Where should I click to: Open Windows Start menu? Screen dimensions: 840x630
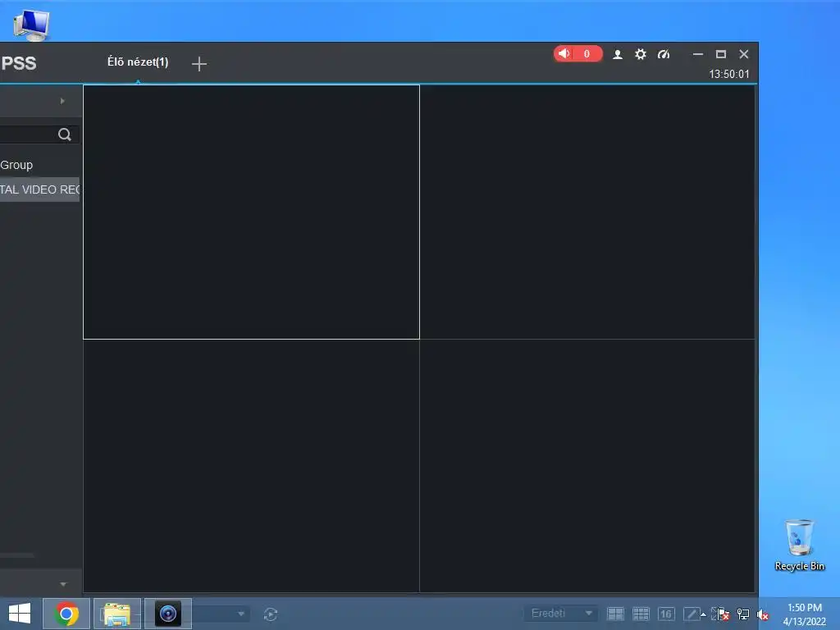coord(20,614)
